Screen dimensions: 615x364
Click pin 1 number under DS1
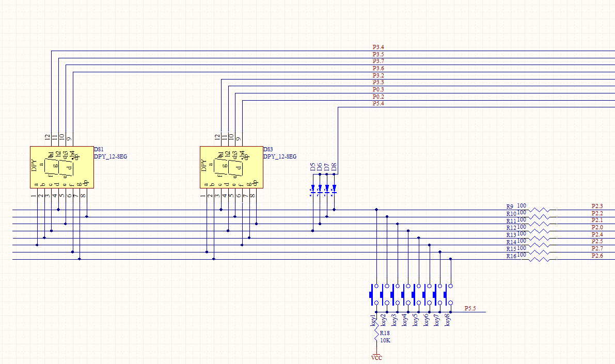[34, 195]
